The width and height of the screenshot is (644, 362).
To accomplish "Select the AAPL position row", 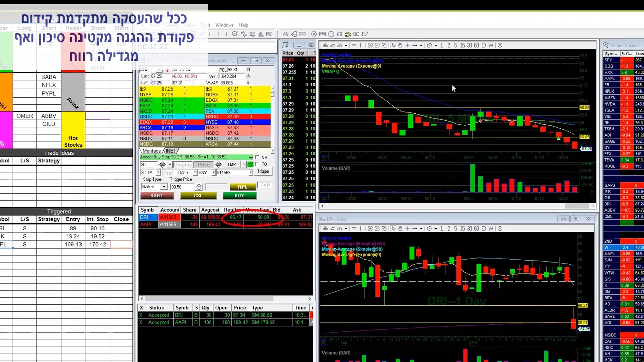I will (225, 224).
